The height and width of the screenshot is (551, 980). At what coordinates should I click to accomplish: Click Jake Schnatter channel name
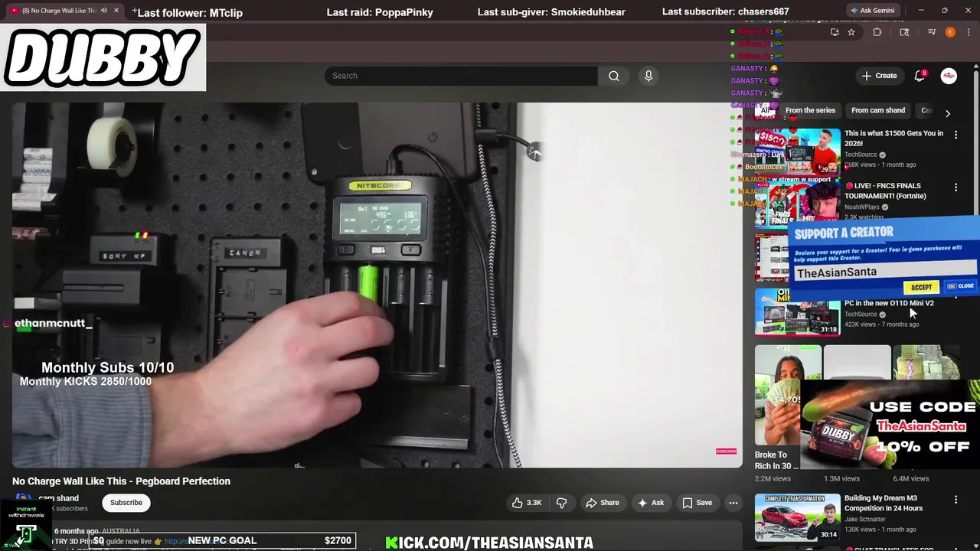point(864,519)
